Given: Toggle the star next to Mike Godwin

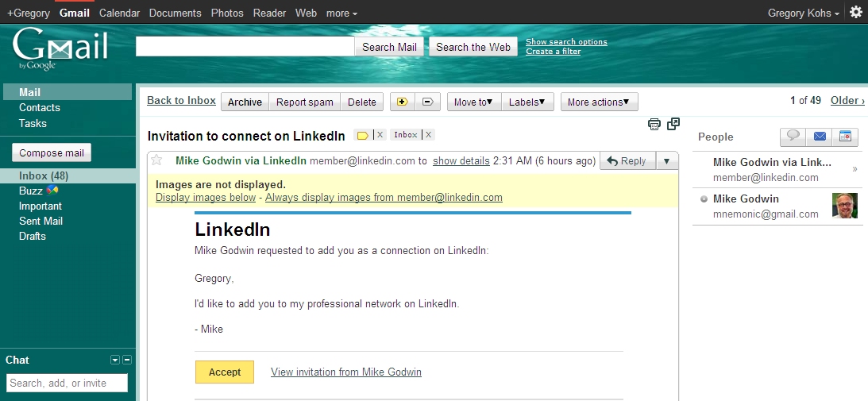Looking at the screenshot, I should [x=156, y=160].
